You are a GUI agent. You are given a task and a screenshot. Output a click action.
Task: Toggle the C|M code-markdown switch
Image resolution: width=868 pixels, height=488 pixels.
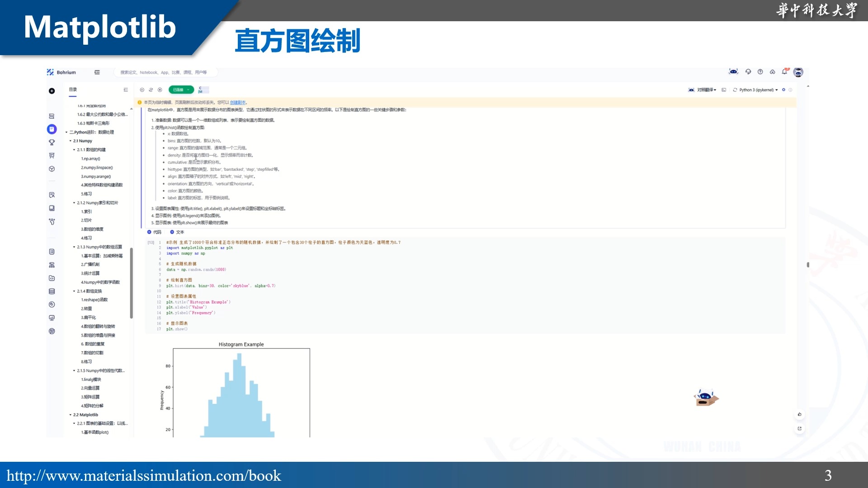click(x=203, y=89)
